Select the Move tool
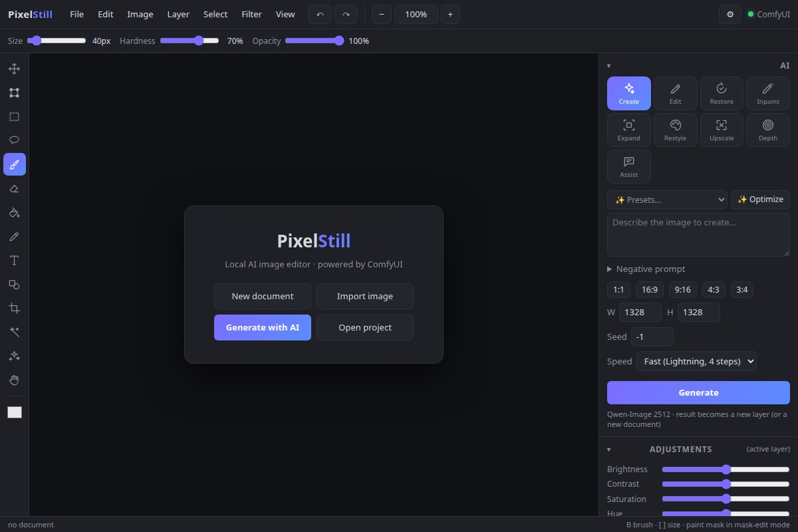Screen dimensions: 798x532 point(14,68)
